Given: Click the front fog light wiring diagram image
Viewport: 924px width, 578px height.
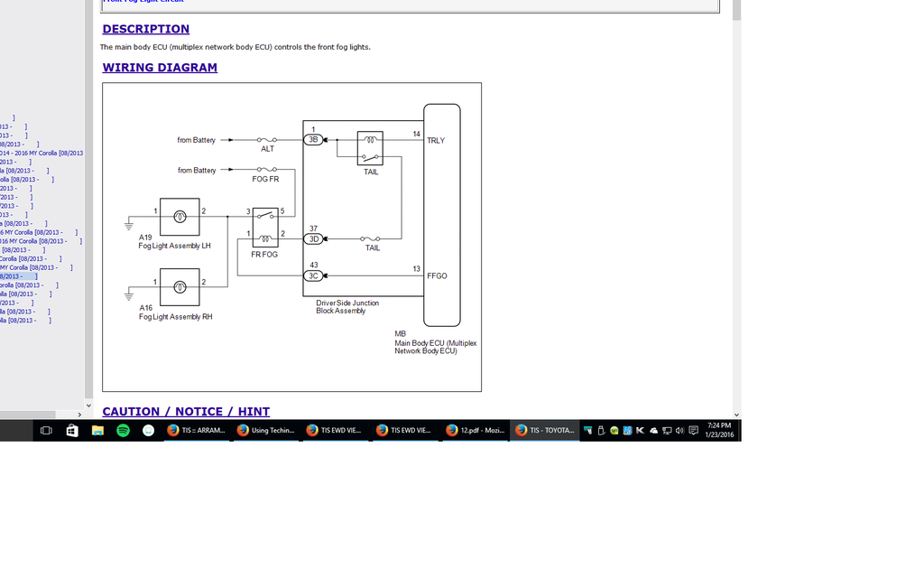Looking at the screenshot, I should (291, 238).
